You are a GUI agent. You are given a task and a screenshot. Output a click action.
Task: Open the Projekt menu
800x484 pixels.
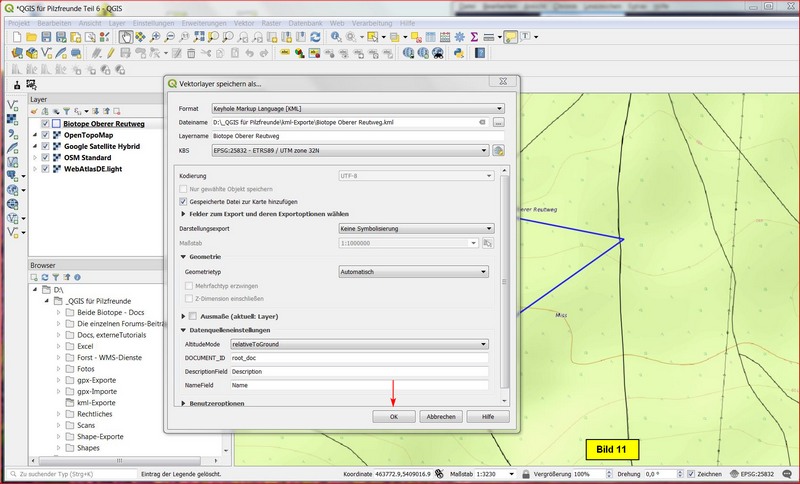(19, 23)
